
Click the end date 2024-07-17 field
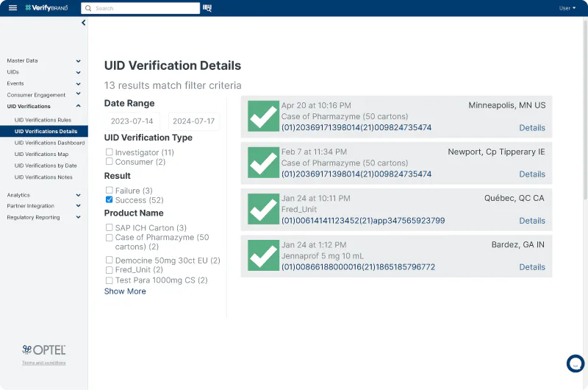[x=193, y=121]
